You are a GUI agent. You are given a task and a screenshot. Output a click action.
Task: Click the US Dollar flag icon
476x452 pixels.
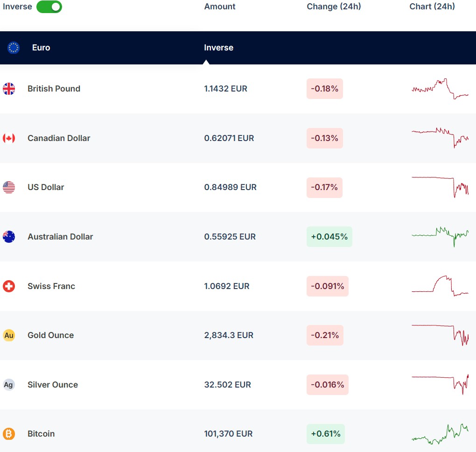pyautogui.click(x=9, y=187)
